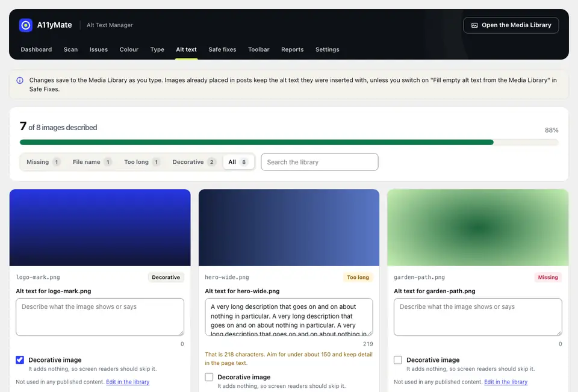Click the 219 character count
This screenshot has width=578, height=392.
click(x=368, y=344)
